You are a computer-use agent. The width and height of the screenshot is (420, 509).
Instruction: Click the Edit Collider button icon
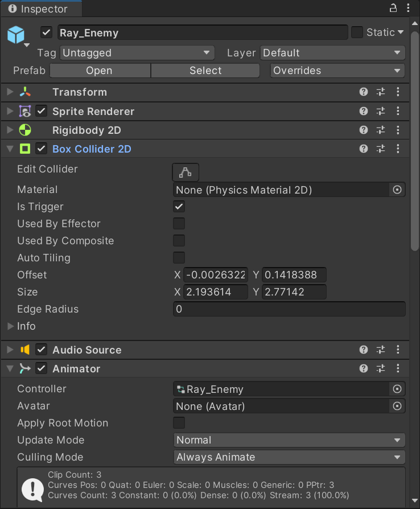coord(186,172)
